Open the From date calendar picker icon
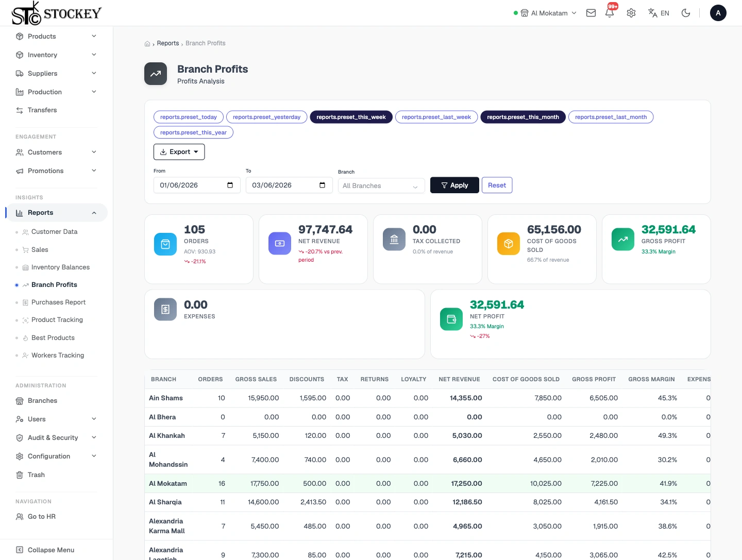Image resolution: width=742 pixels, height=560 pixels. (230, 185)
